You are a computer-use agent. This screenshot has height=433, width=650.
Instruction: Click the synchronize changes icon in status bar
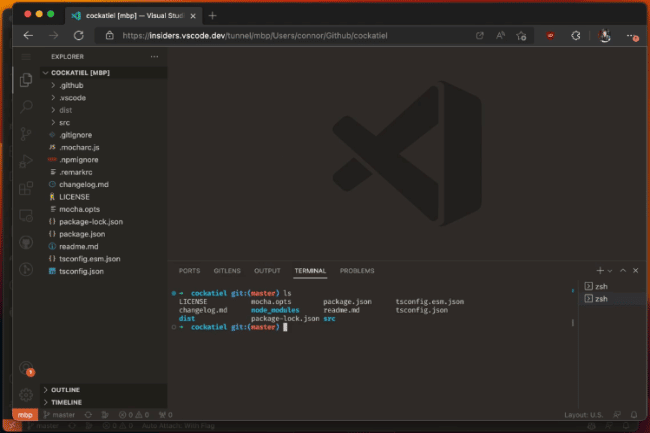88,415
